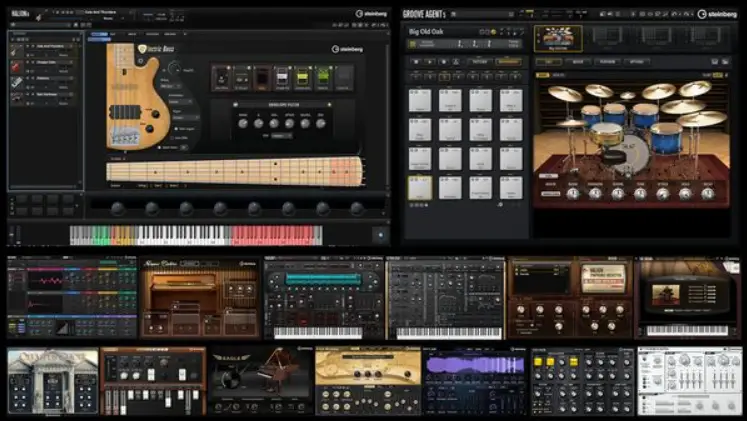Click the bass fretboard display
The height and width of the screenshot is (421, 747).
(x=236, y=171)
